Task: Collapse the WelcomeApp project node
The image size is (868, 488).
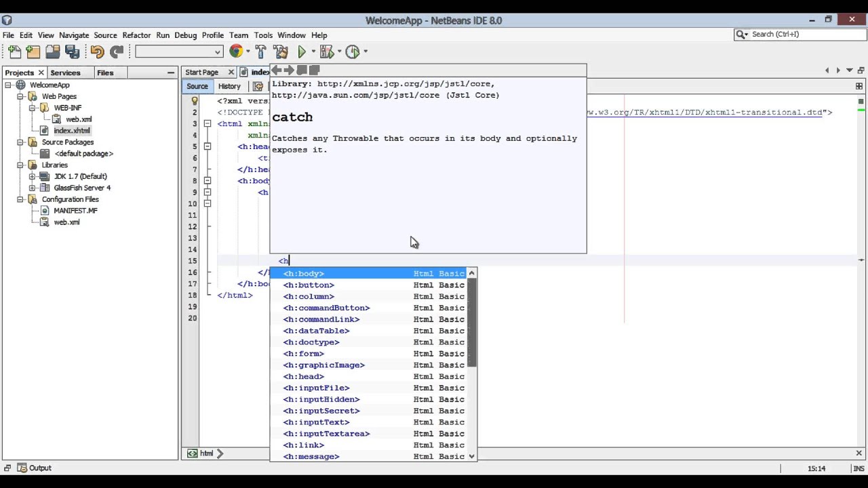Action: (x=9, y=85)
